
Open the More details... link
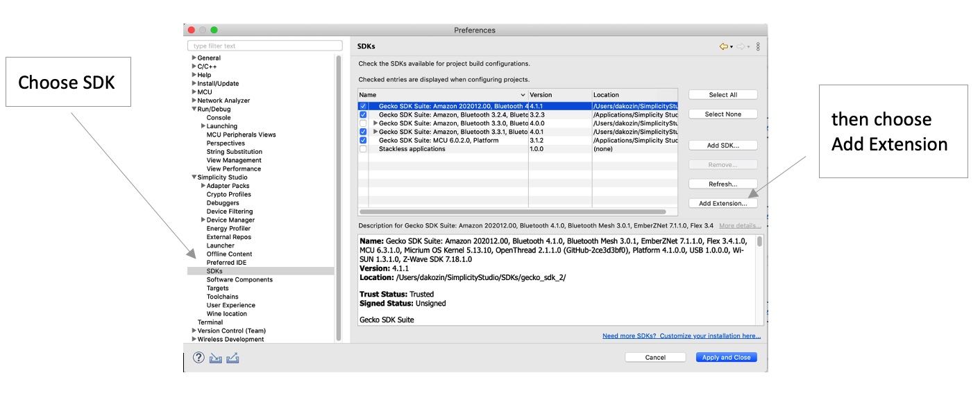pyautogui.click(x=740, y=225)
